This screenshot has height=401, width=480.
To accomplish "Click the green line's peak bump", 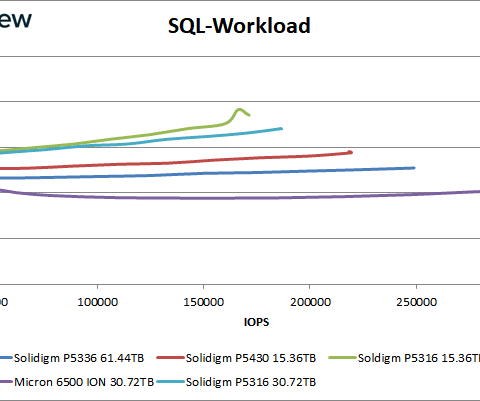I will [239, 110].
